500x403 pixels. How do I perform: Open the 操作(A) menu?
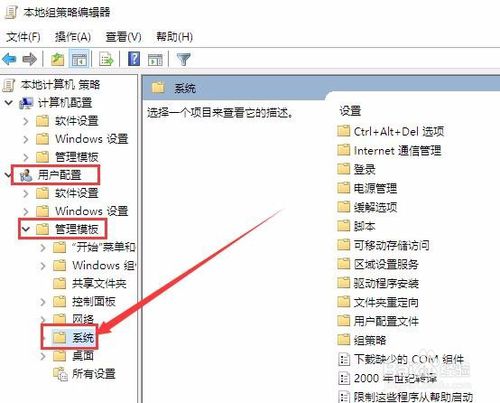73,37
